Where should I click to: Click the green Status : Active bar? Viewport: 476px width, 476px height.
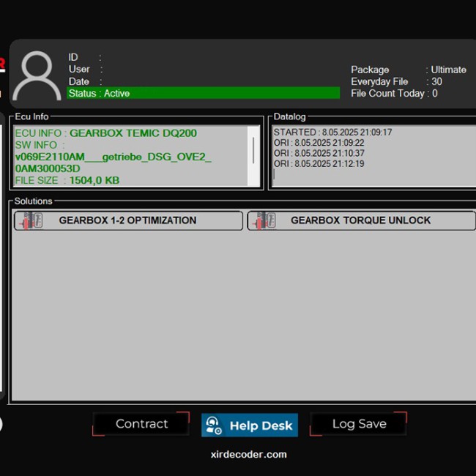tap(204, 93)
